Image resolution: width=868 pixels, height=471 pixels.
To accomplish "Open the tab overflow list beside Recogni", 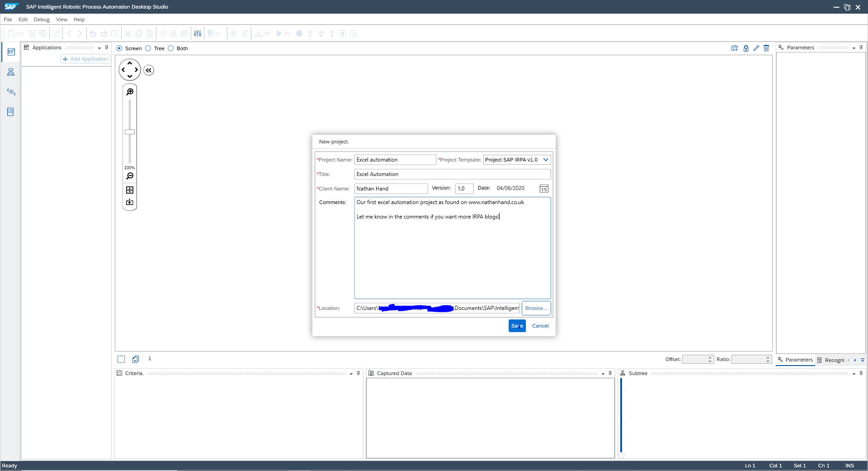I will coord(863,360).
